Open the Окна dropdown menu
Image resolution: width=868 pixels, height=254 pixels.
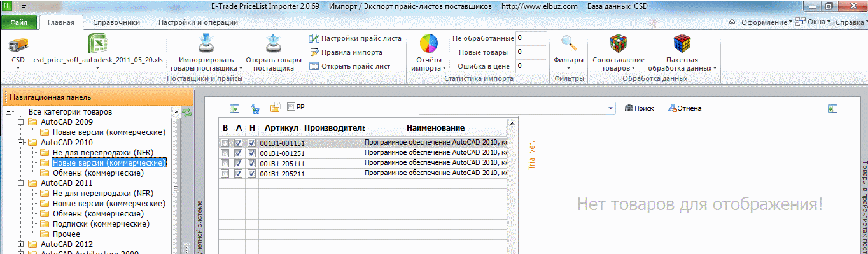pyautogui.click(x=814, y=22)
